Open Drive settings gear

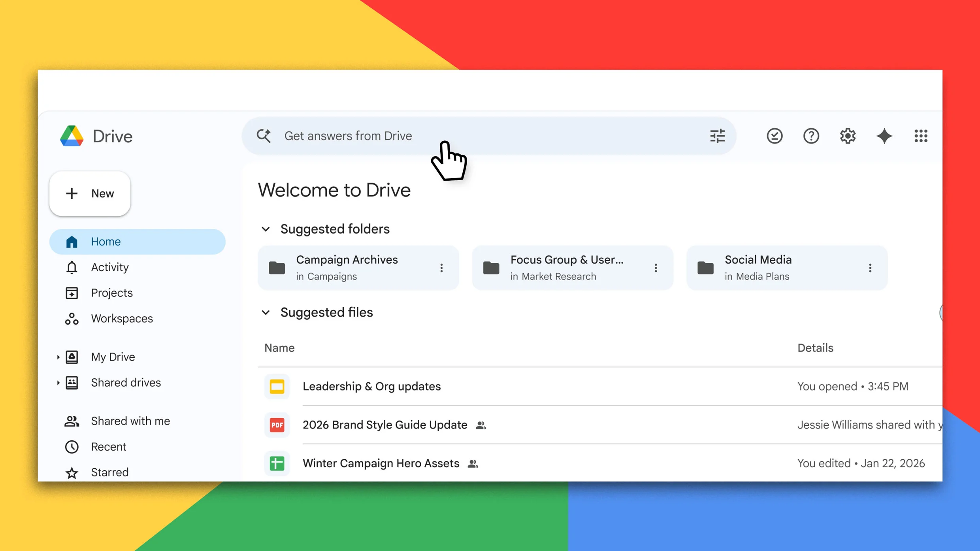(x=848, y=136)
